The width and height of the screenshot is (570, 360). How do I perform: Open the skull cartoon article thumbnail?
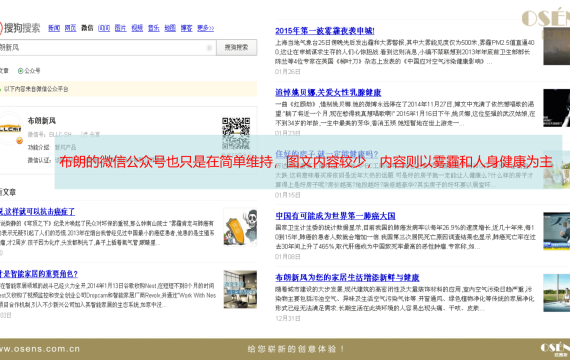(x=240, y=227)
